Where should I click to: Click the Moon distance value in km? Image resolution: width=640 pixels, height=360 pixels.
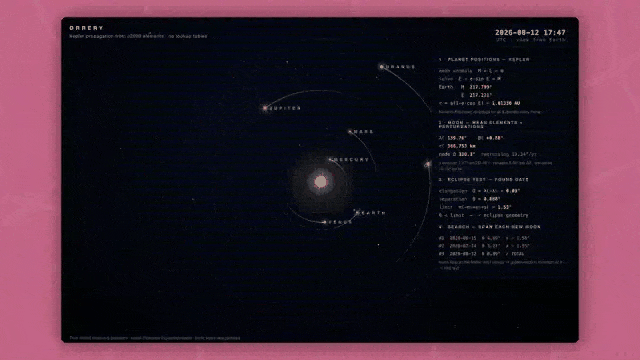(461, 146)
